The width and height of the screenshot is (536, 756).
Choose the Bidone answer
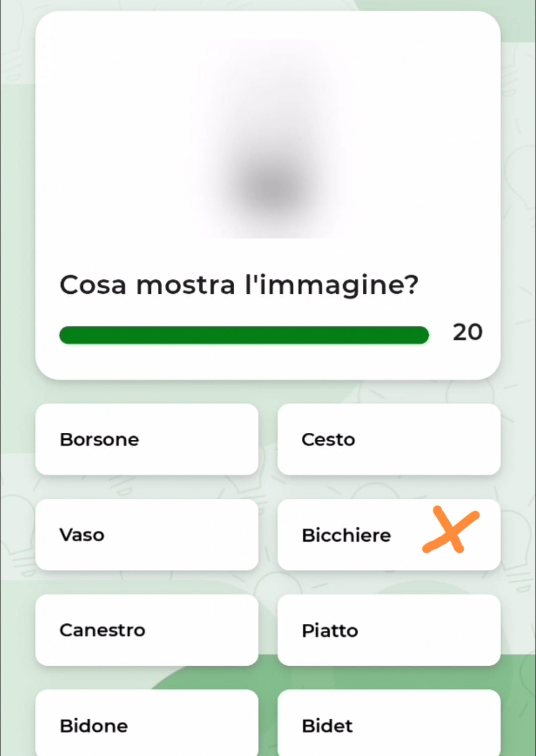(146, 725)
